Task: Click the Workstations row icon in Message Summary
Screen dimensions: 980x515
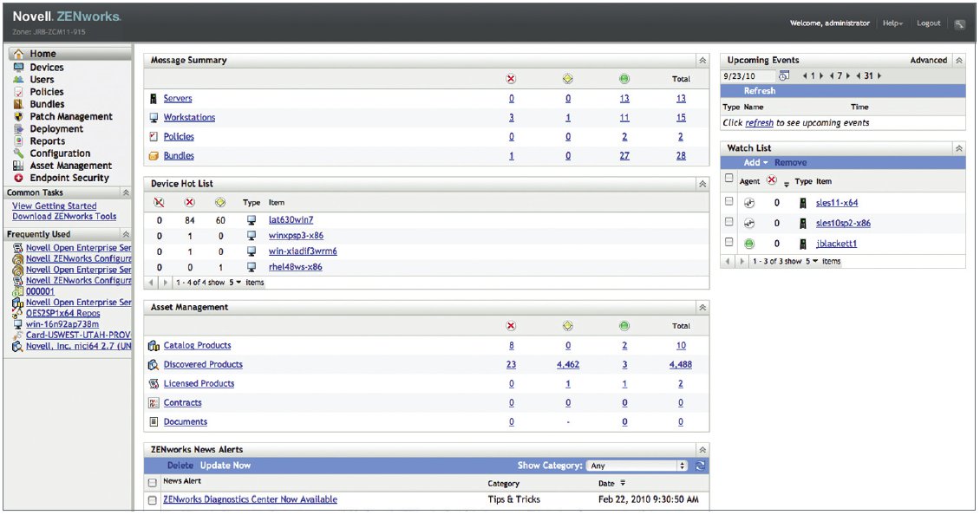Action: click(154, 118)
